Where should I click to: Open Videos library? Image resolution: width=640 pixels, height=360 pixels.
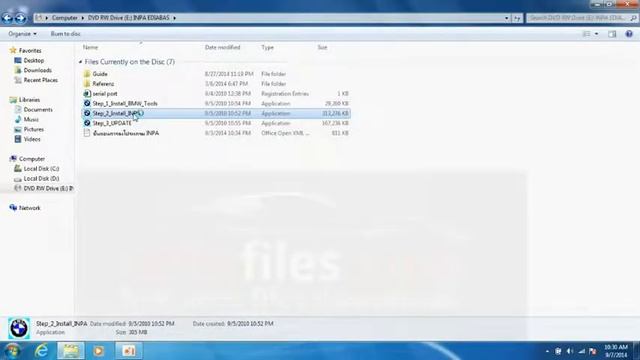pos(32,139)
